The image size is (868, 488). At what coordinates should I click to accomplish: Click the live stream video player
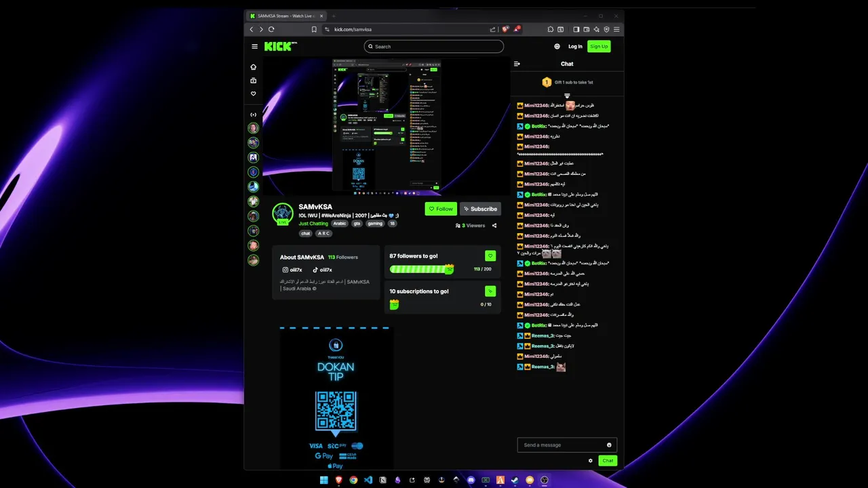(387, 127)
